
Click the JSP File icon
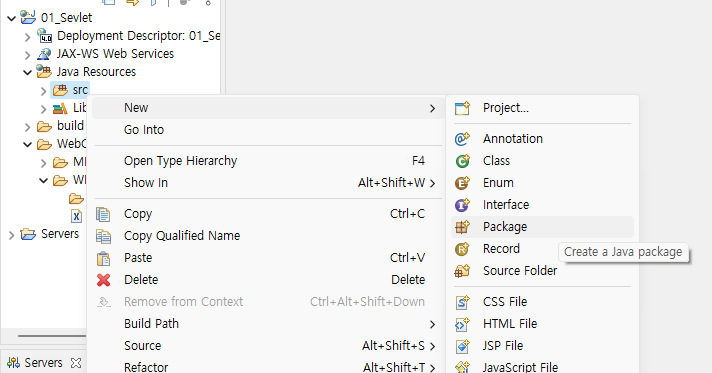coord(462,346)
